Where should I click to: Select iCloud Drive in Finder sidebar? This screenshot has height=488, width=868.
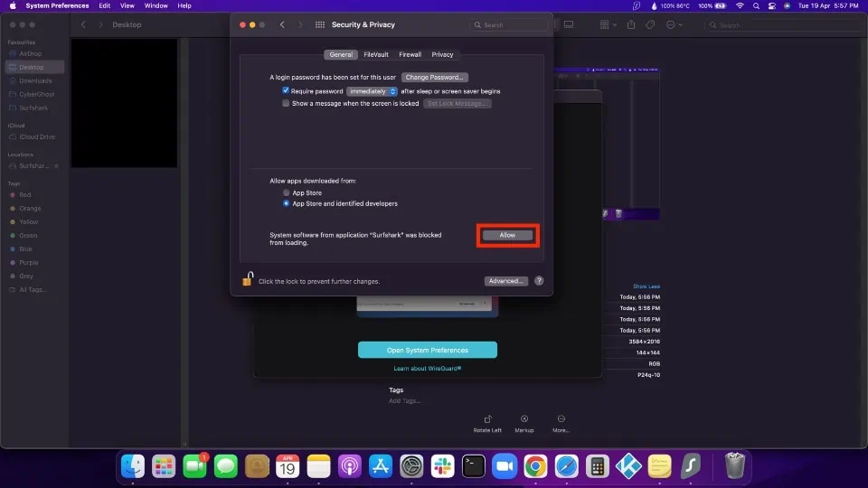[34, 136]
